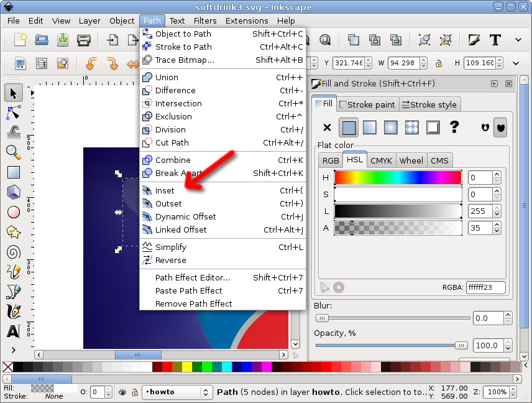Select the 3D Box tool
Screen dimensions: 532x403
coord(14,192)
